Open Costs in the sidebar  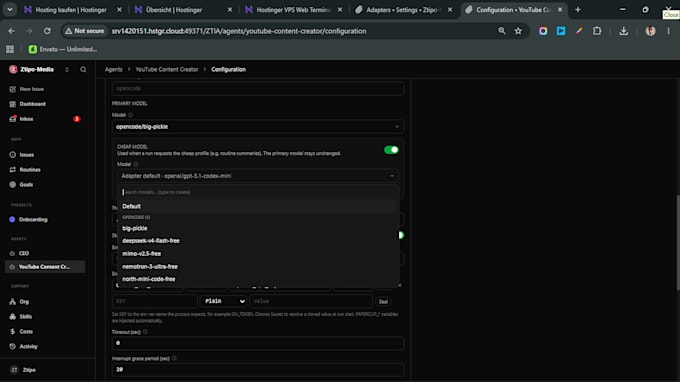coord(26,332)
